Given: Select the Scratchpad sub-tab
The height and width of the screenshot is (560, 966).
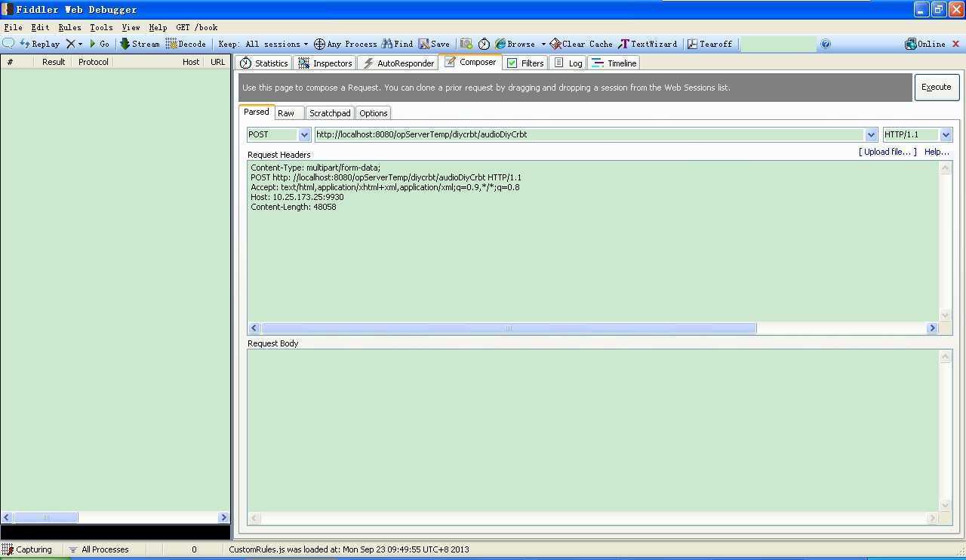Looking at the screenshot, I should point(330,113).
